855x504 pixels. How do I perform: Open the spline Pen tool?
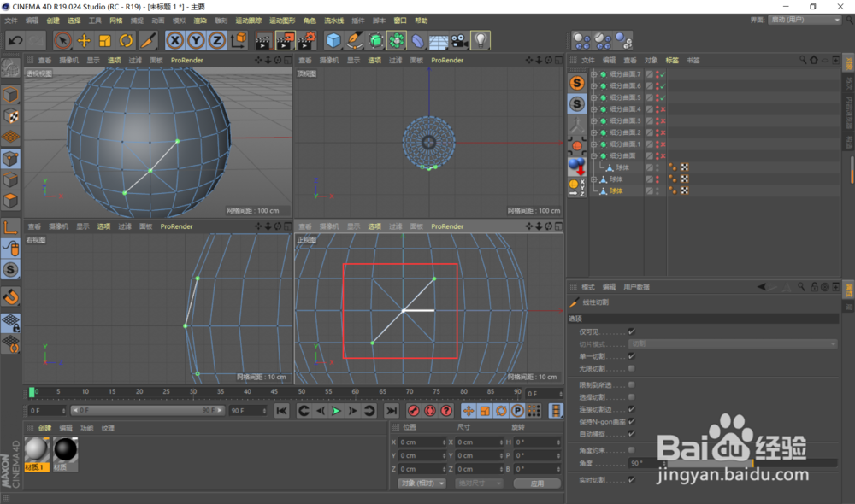click(x=355, y=40)
